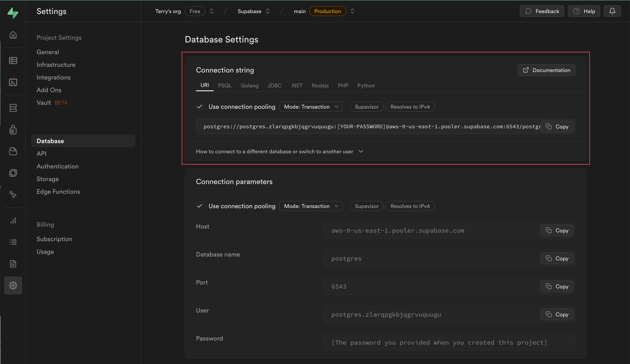Switch to the Golang tab

(x=250, y=85)
